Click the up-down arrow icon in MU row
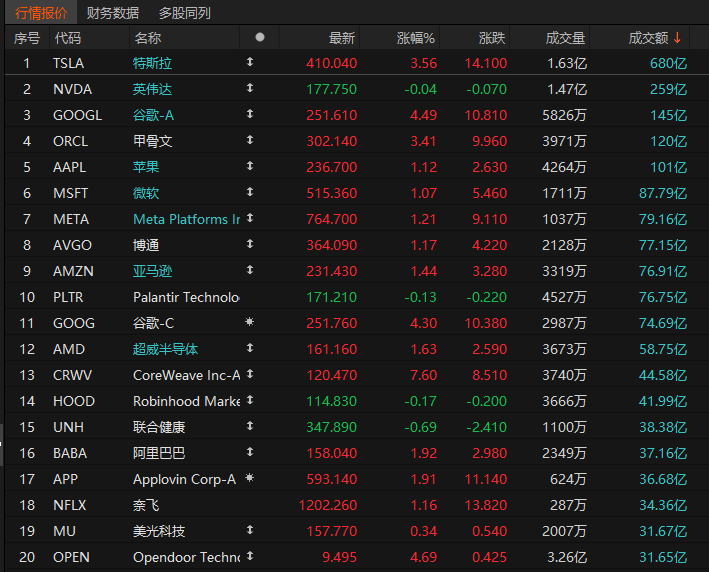This screenshot has width=709, height=572. tap(250, 530)
